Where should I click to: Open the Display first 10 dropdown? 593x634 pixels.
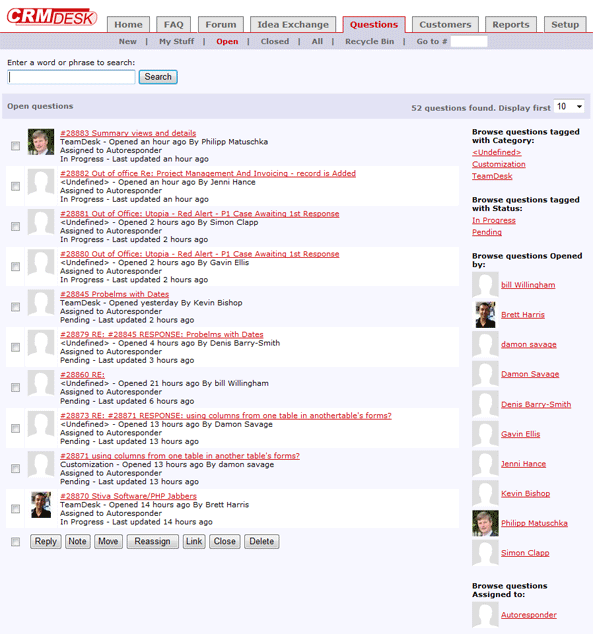[569, 106]
